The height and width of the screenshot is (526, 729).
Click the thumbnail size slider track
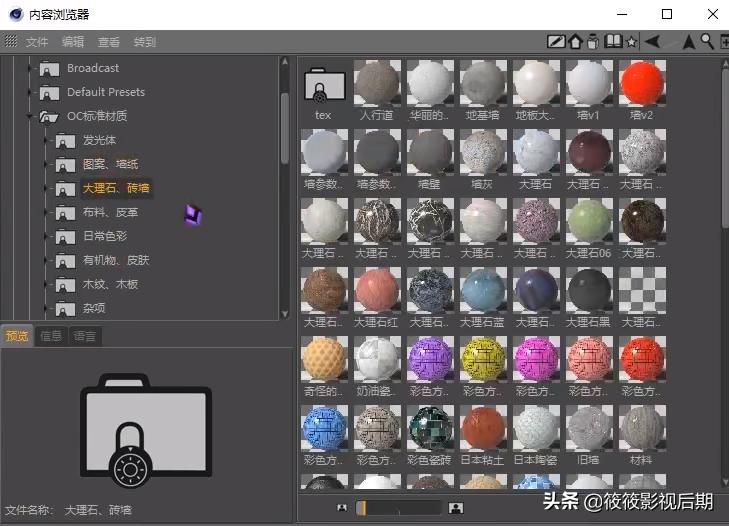(x=398, y=507)
